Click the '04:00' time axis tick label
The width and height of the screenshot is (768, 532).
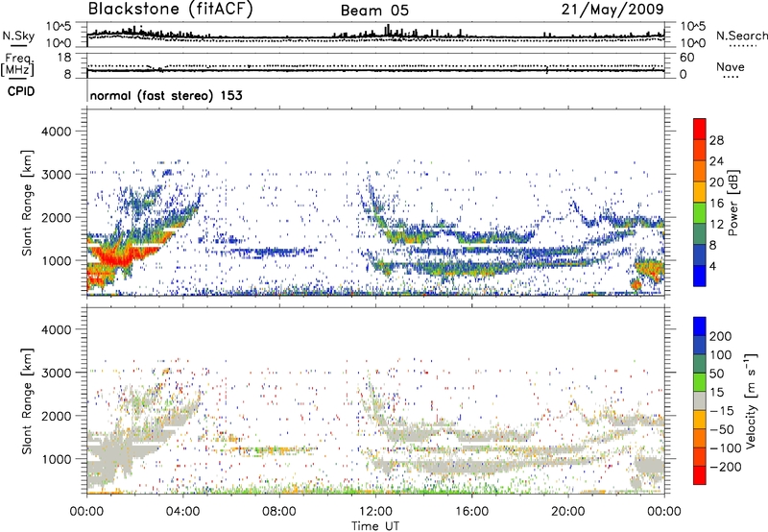tap(183, 512)
